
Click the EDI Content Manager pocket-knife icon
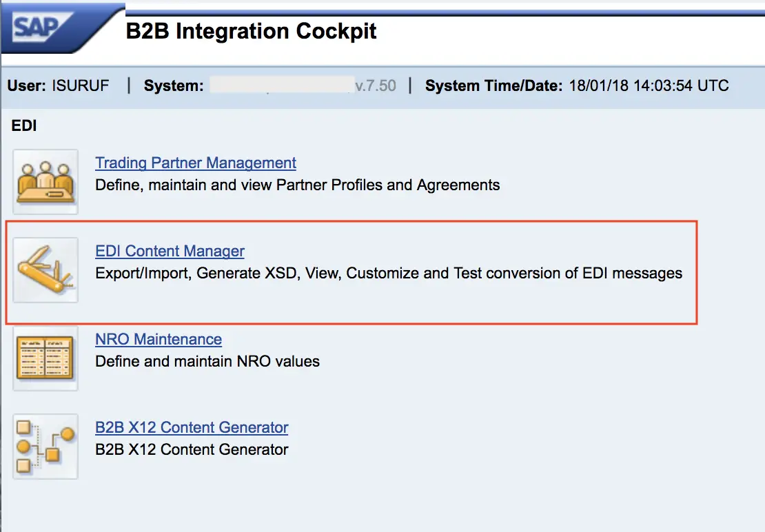(x=45, y=270)
